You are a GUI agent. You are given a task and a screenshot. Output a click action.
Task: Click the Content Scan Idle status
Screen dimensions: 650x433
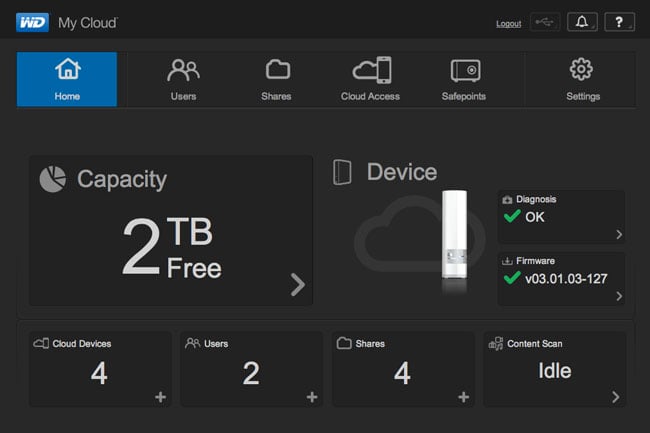point(555,370)
